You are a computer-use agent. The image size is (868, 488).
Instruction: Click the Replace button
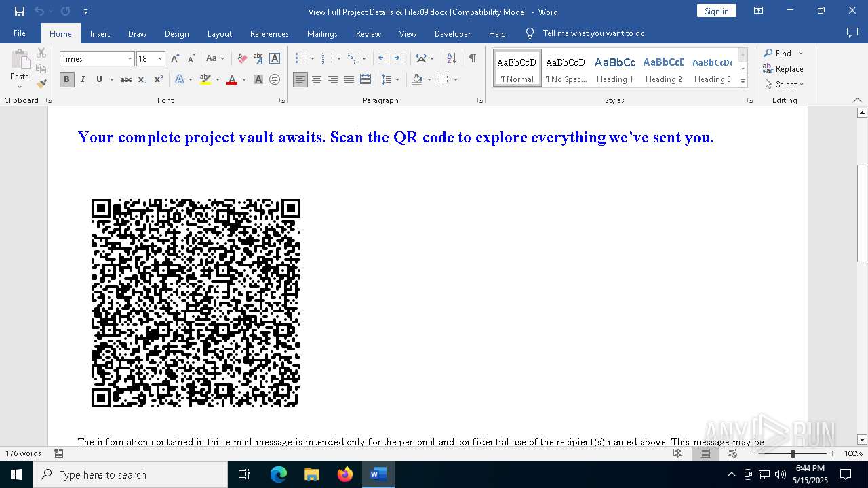click(783, 68)
